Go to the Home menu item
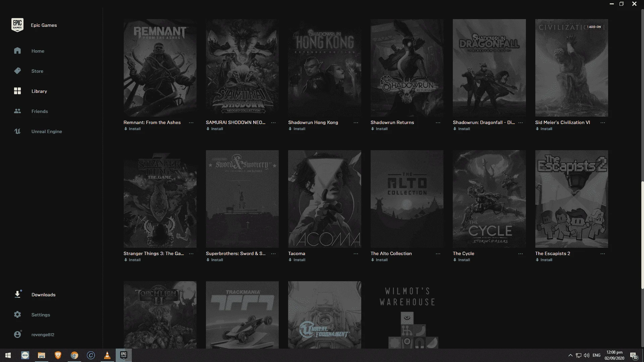 38,51
